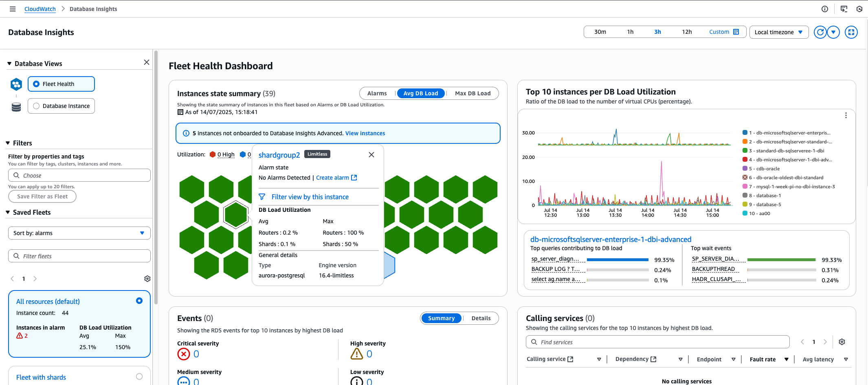Click the cdb-oracle legend color marker
Image resolution: width=868 pixels, height=385 pixels.
pos(745,168)
